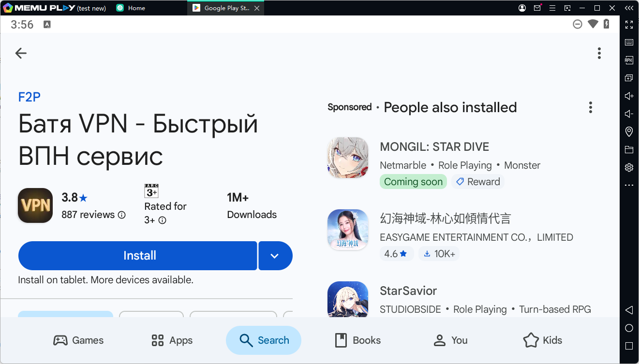The height and width of the screenshot is (364, 639).
Task: Switch to the Apps tab
Action: click(172, 340)
